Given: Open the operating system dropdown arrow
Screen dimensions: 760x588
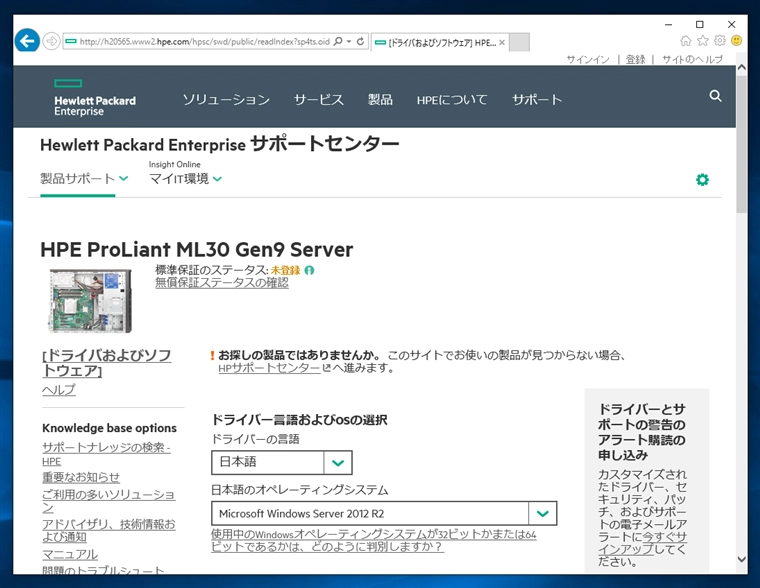Looking at the screenshot, I should [x=543, y=513].
